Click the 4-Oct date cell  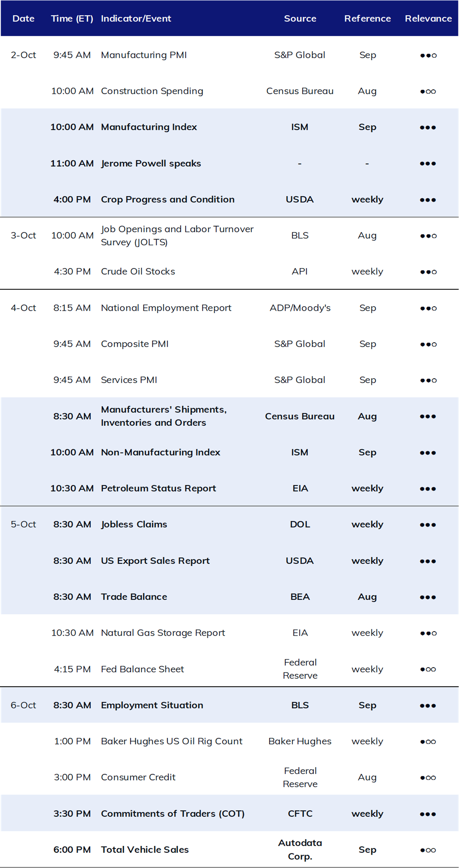23,308
